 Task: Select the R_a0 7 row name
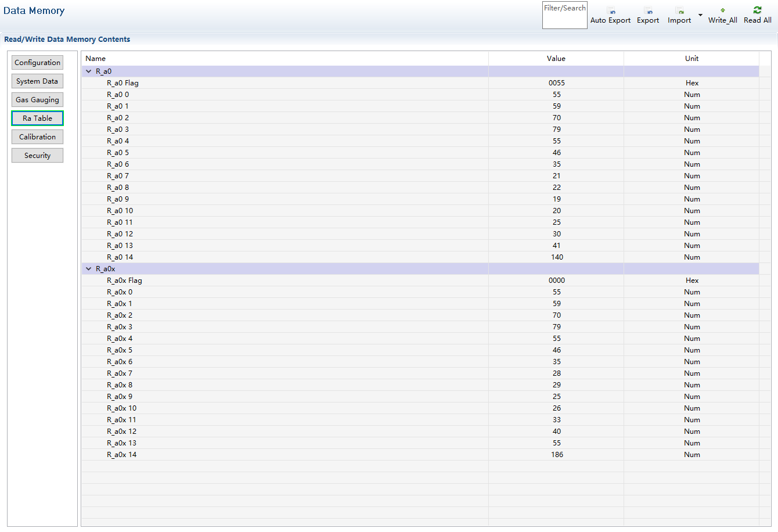(118, 176)
